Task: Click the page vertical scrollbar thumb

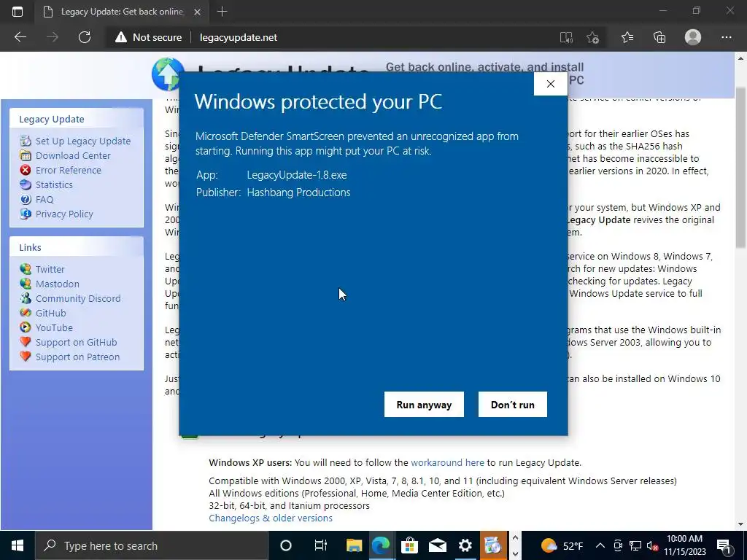Action: coord(740,168)
